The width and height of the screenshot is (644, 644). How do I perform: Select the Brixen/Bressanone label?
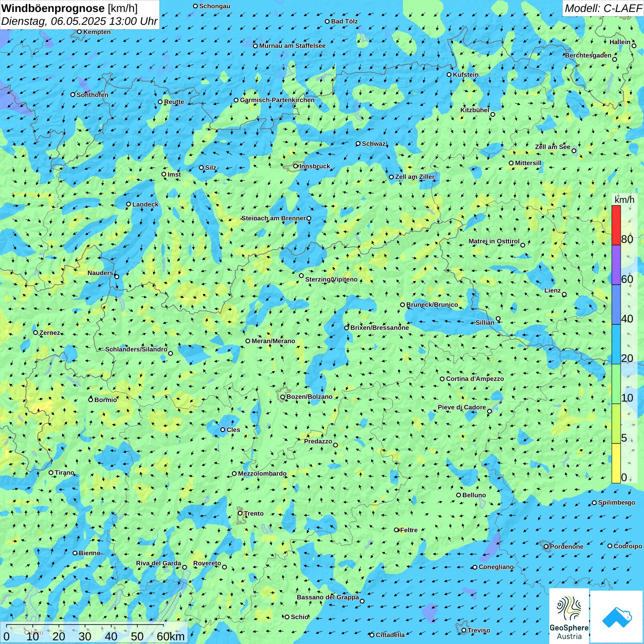tap(379, 328)
